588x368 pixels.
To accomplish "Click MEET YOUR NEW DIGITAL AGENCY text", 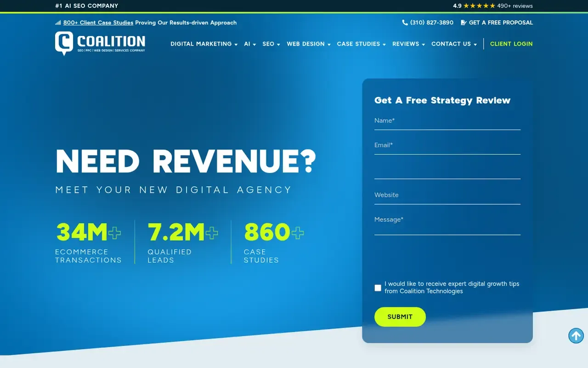I will click(174, 190).
